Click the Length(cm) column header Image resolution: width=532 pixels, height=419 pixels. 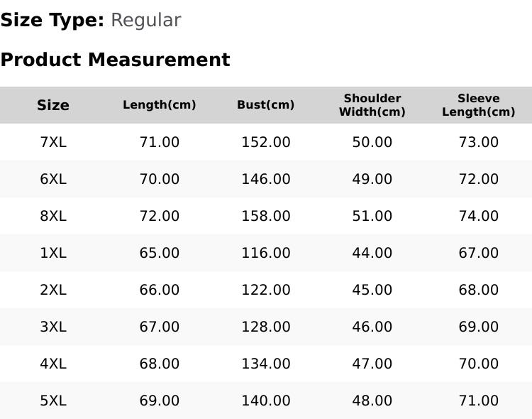click(x=160, y=105)
